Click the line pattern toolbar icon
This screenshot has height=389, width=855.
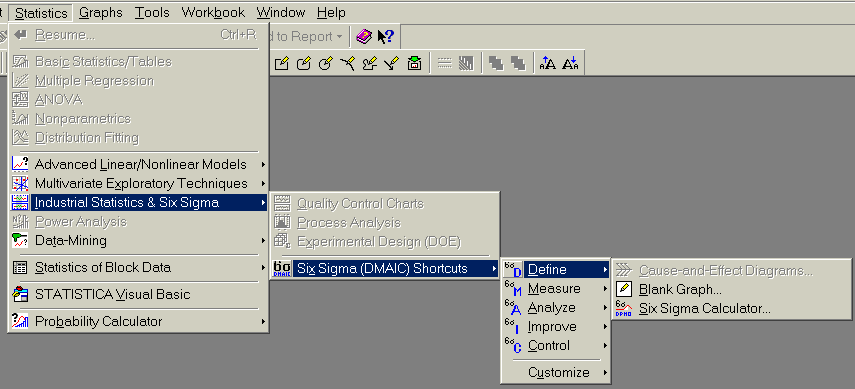445,64
